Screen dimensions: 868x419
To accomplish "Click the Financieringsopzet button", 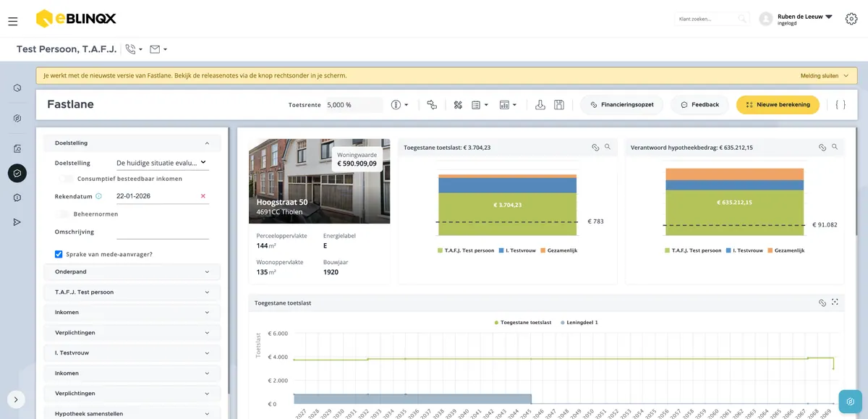I will point(622,105).
